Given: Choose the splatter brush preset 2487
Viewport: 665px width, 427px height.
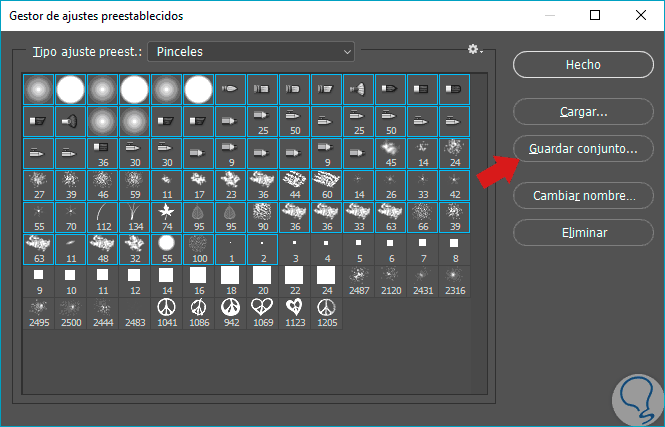Looking at the screenshot, I should tap(358, 279).
